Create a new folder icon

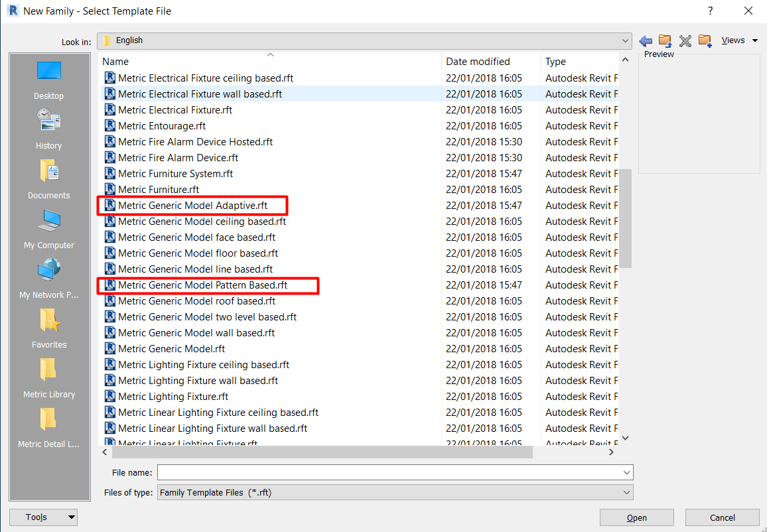coord(705,40)
